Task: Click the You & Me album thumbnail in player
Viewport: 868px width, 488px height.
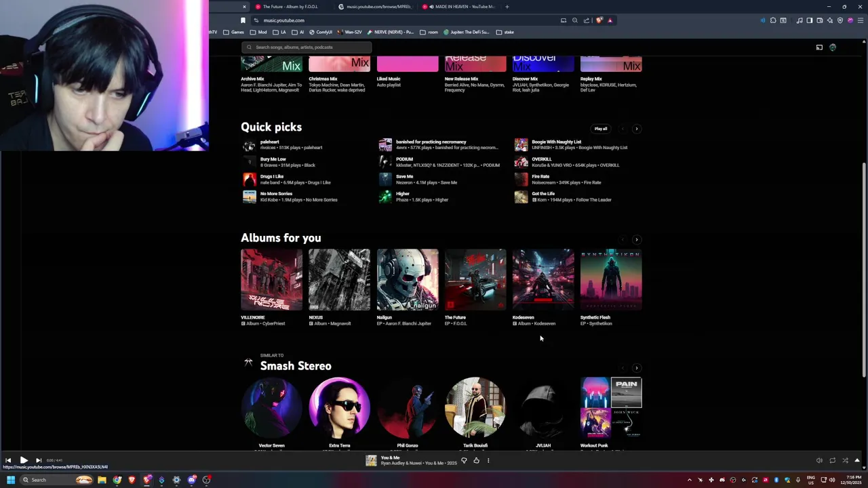Action: coord(371,460)
